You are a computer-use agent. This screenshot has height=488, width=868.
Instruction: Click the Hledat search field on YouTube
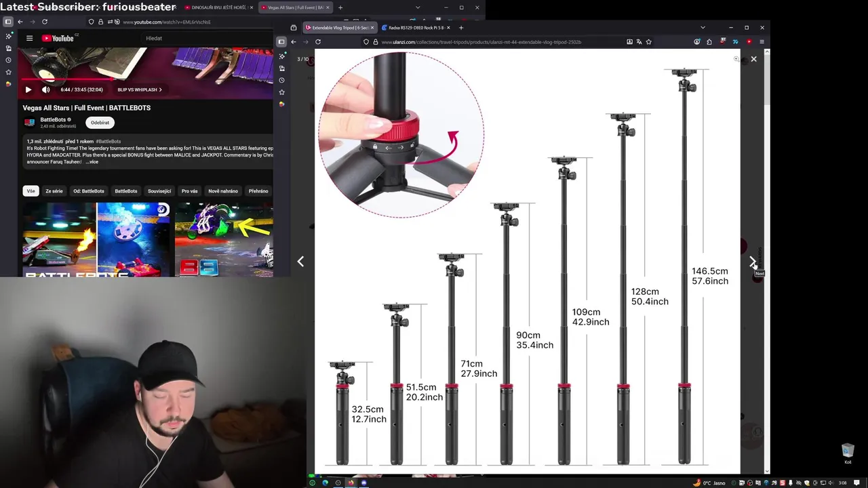(207, 38)
